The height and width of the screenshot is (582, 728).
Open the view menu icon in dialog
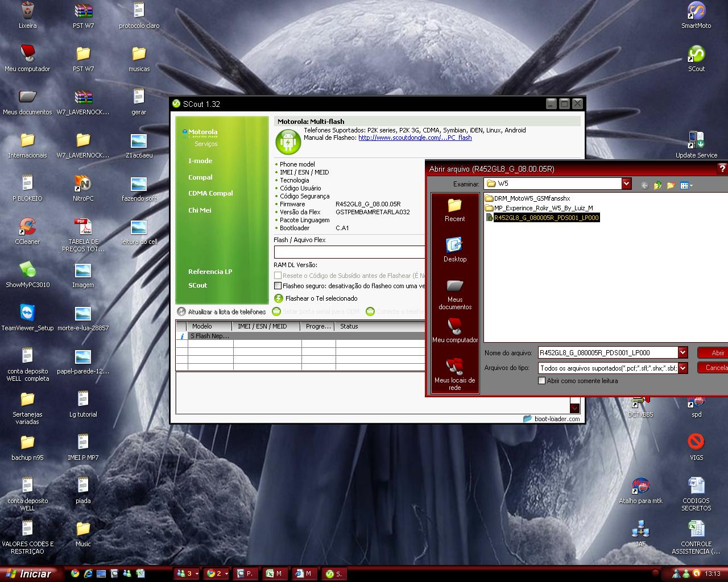(686, 185)
